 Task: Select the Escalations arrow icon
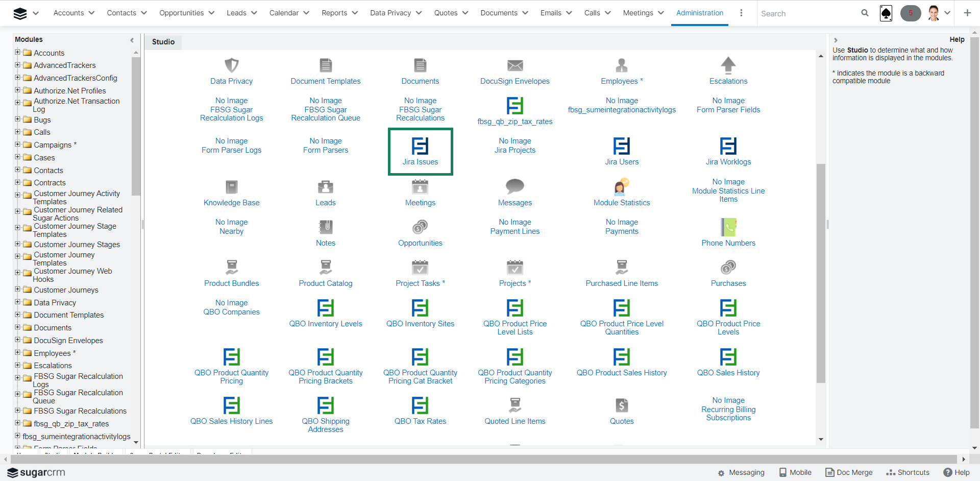coord(728,65)
